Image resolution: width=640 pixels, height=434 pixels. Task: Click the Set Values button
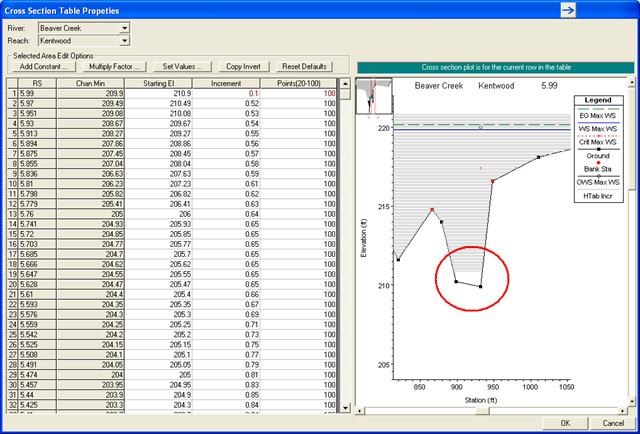click(x=182, y=67)
